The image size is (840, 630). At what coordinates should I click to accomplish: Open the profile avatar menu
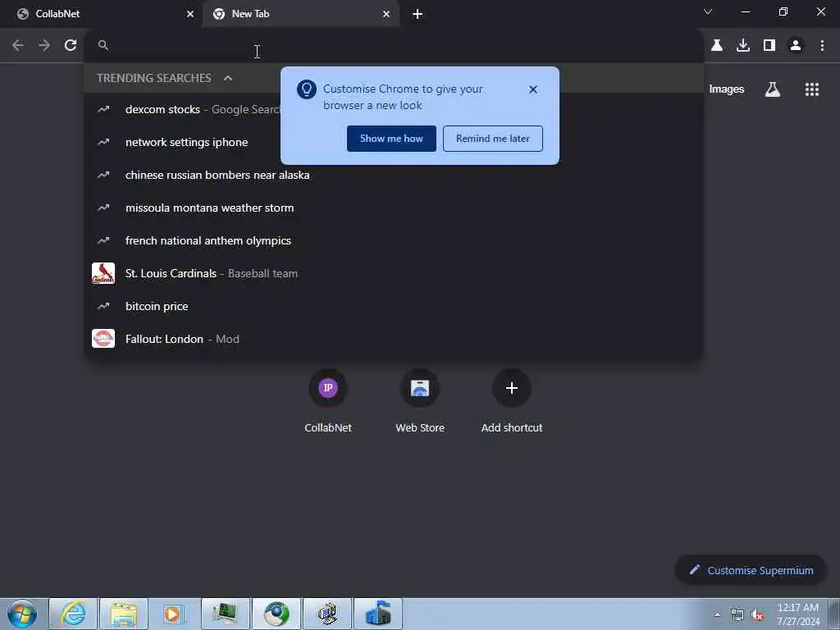coord(796,46)
